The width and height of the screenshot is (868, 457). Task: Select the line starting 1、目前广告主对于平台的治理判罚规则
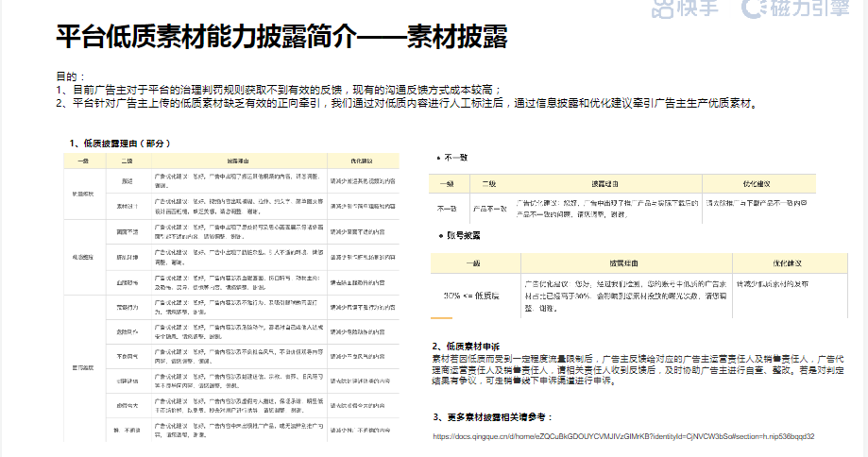pos(279,91)
